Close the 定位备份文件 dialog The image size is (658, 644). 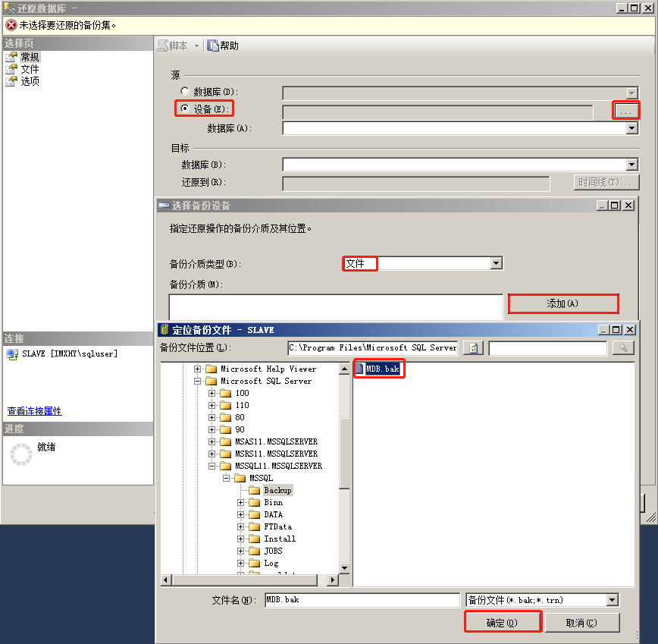[629, 330]
